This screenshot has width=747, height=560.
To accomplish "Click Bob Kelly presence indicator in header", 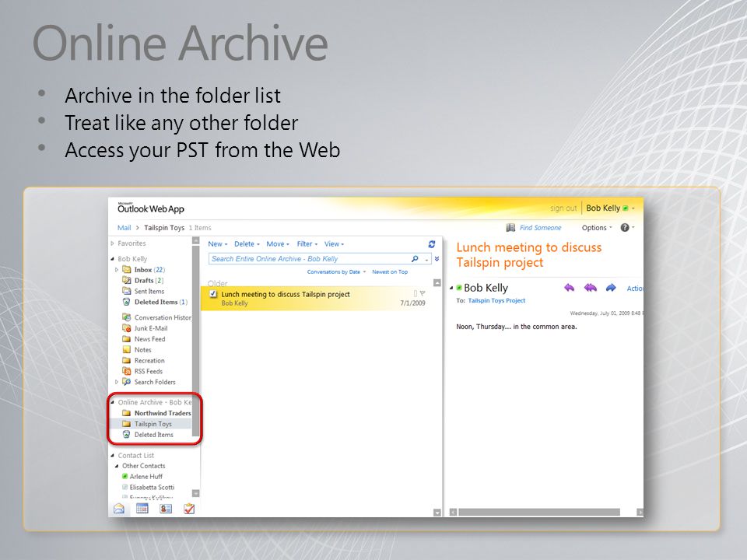I will pos(626,208).
